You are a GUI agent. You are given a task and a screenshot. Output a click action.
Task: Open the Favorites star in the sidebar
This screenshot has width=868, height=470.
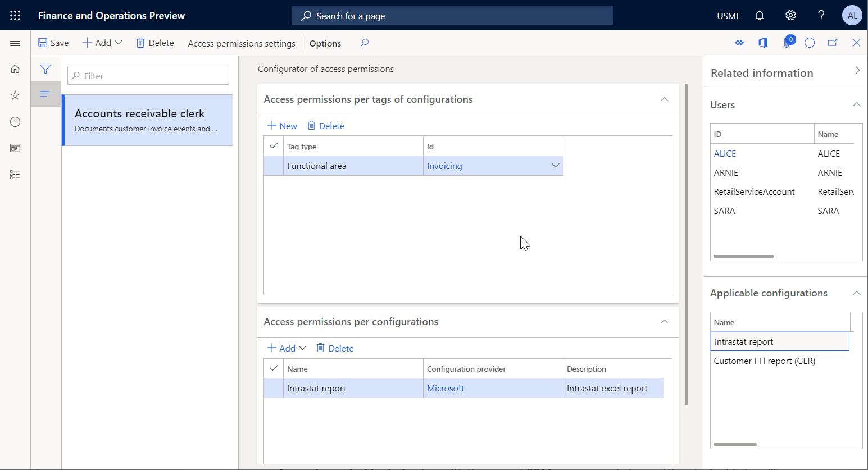click(x=15, y=95)
